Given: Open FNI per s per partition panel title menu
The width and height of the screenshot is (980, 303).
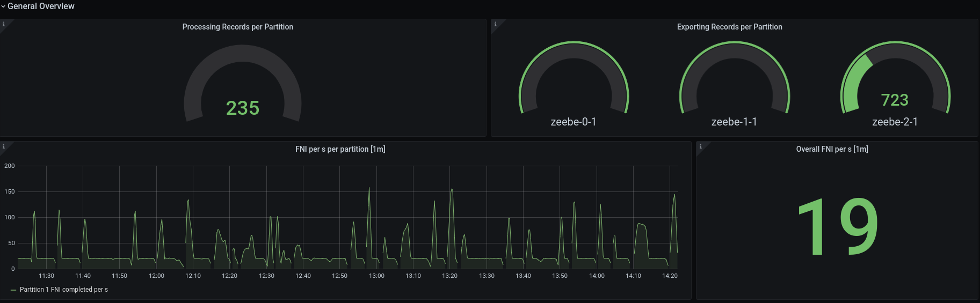Looking at the screenshot, I should point(340,149).
